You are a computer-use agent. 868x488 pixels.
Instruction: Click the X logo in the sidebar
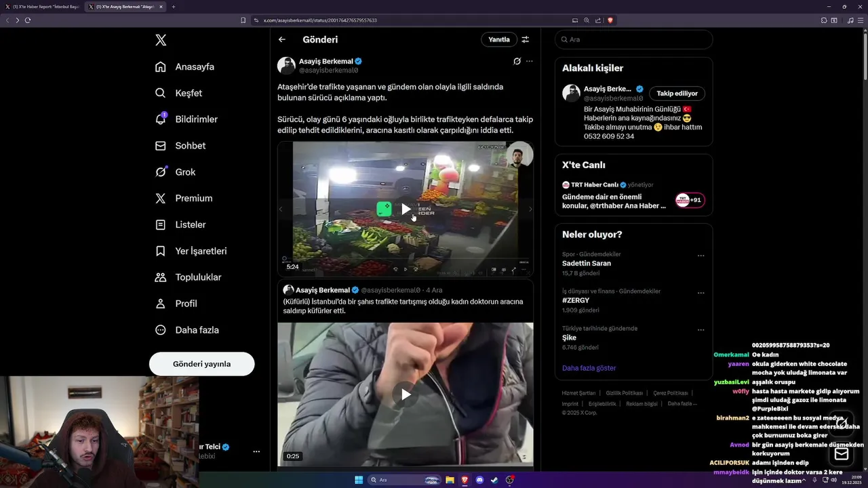pos(161,40)
